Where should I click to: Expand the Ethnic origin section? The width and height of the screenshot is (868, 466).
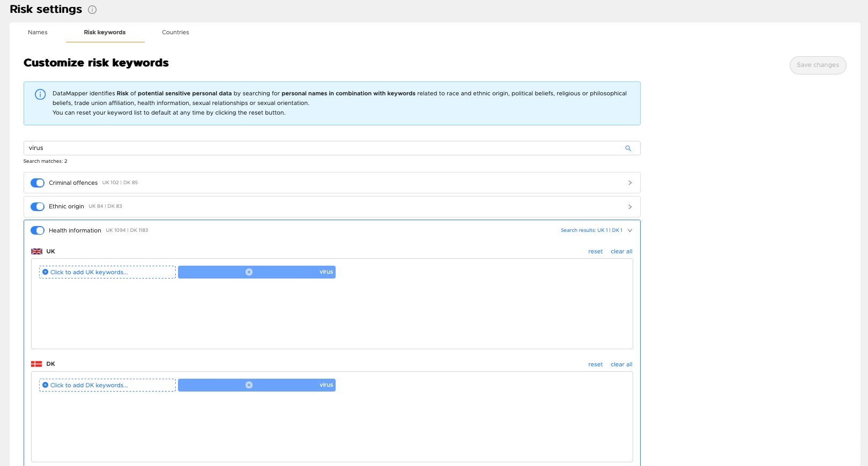630,207
